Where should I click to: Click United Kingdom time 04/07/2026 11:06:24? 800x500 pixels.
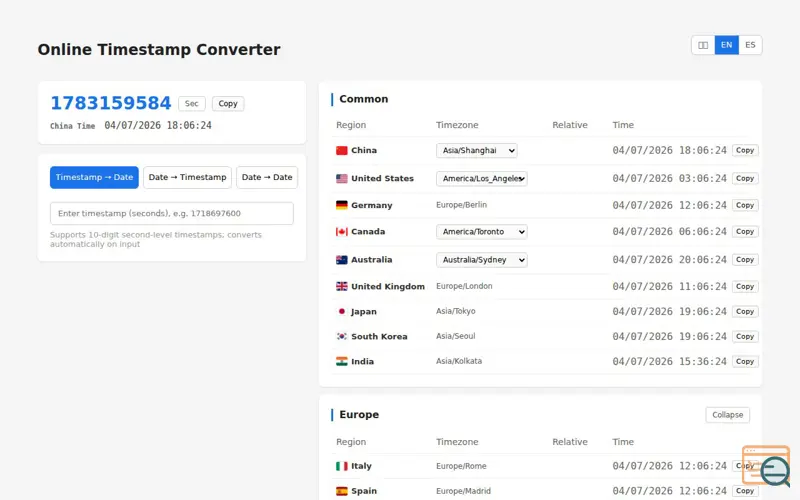(669, 286)
